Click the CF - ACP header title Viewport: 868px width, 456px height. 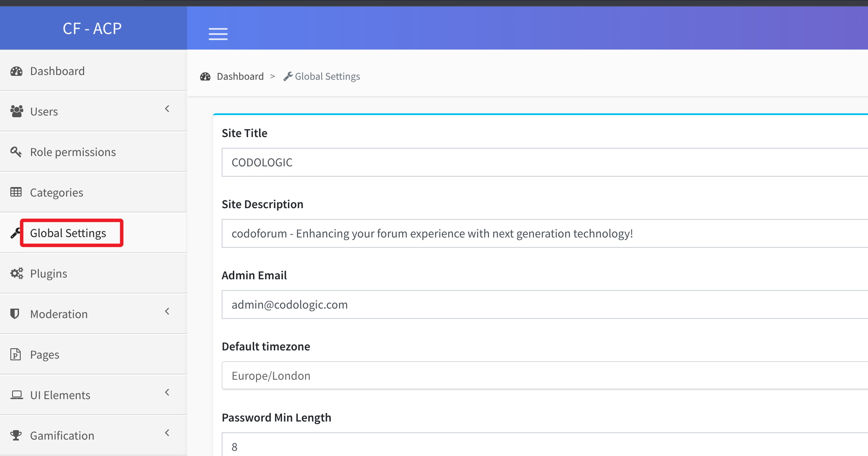pyautogui.click(x=92, y=28)
